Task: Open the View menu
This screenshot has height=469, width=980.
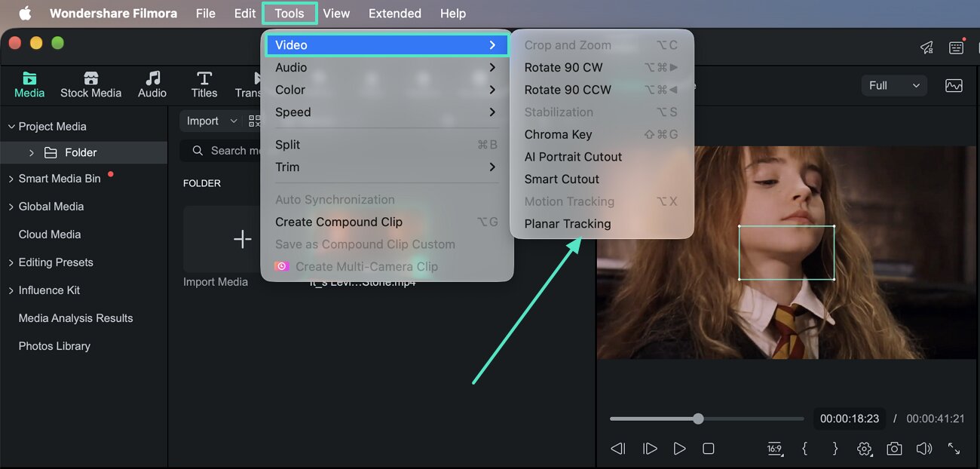Action: click(x=336, y=14)
